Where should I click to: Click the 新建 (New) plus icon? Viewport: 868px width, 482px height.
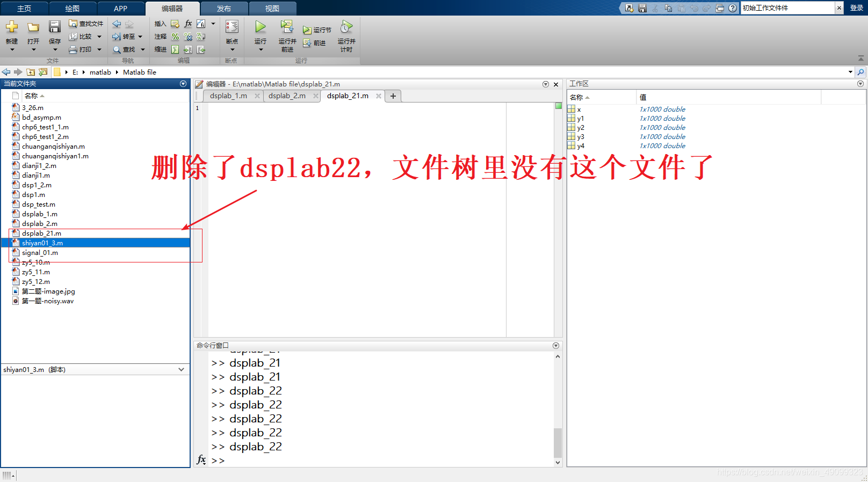point(12,27)
